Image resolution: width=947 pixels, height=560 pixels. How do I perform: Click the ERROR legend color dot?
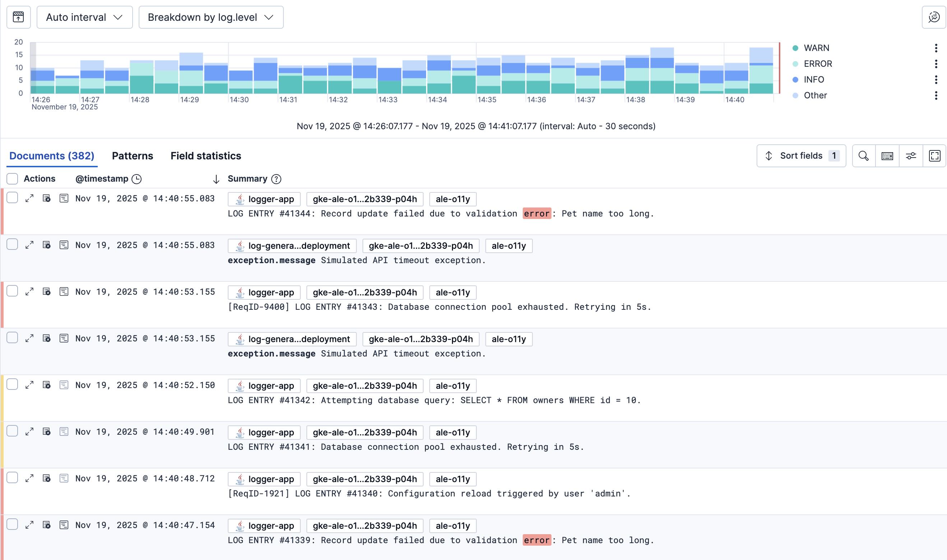pyautogui.click(x=795, y=64)
